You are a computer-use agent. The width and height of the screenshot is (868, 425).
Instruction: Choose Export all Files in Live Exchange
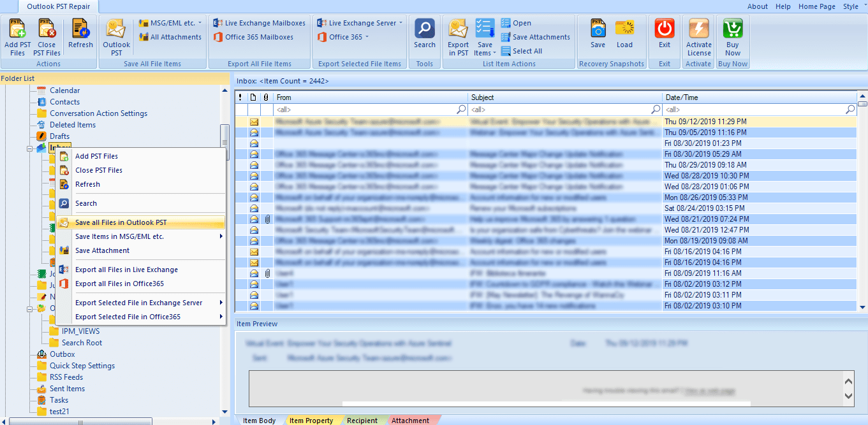(x=140, y=270)
